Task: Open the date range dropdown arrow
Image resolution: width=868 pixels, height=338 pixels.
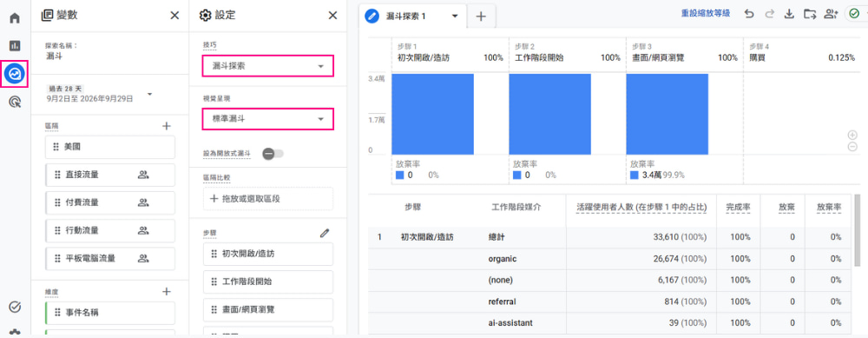Action: click(x=149, y=94)
